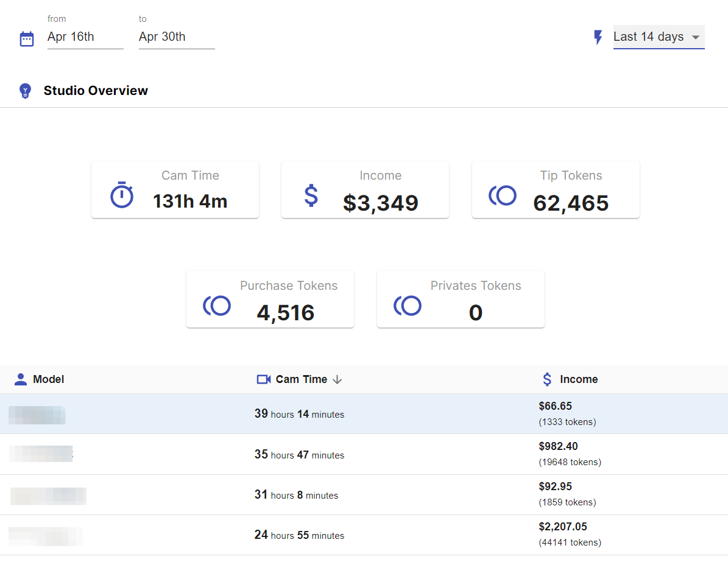Select the row with 31 hours 8 minutes
728x562 pixels.
[296, 495]
